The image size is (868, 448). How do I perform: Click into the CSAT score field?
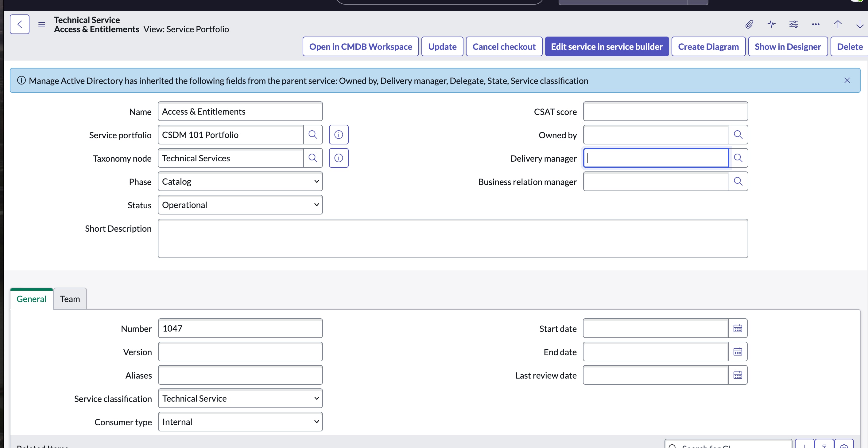(x=665, y=111)
